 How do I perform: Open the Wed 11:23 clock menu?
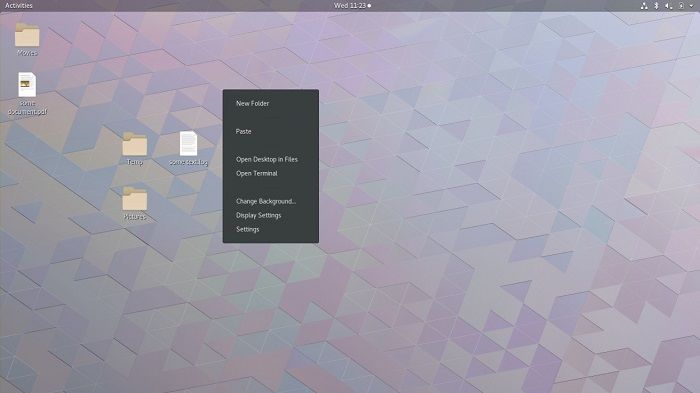click(352, 5)
